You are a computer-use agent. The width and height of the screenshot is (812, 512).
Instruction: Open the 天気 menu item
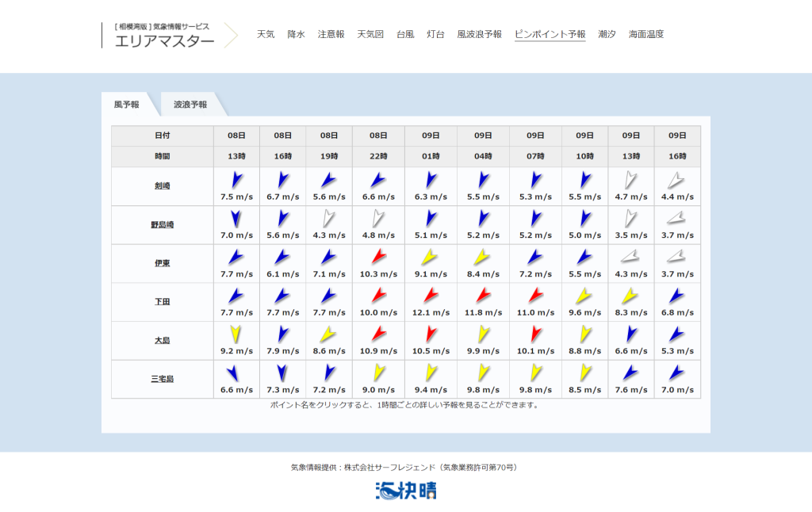tap(266, 34)
